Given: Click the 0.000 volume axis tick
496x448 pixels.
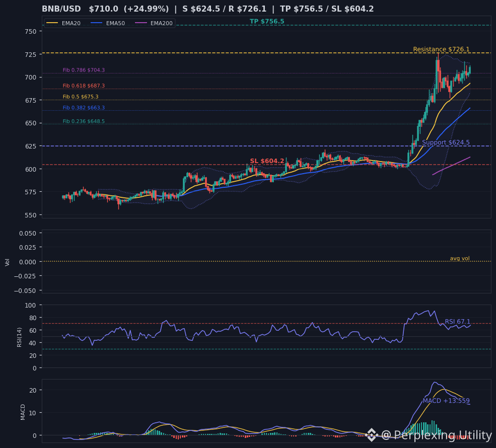Looking at the screenshot, I should pos(28,262).
